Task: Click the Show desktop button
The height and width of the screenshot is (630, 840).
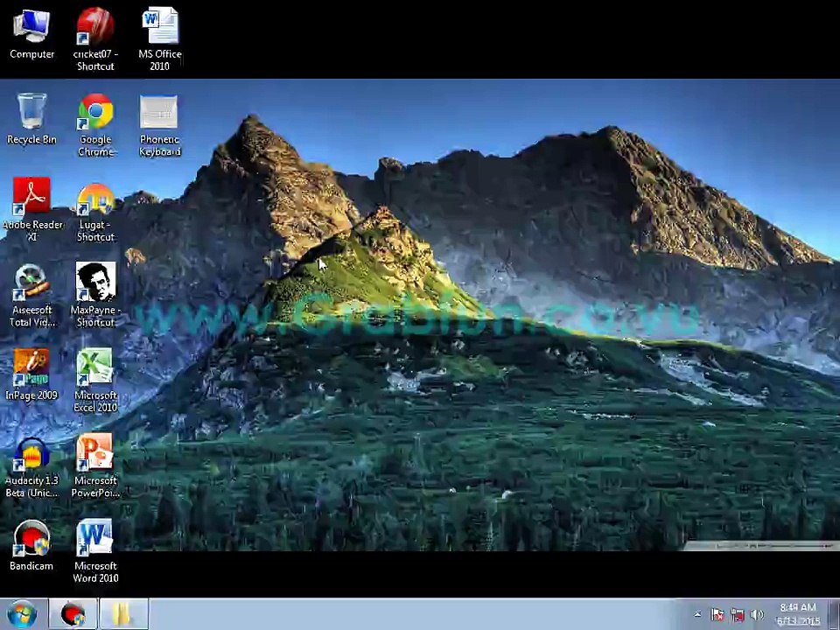Action: tap(835, 614)
